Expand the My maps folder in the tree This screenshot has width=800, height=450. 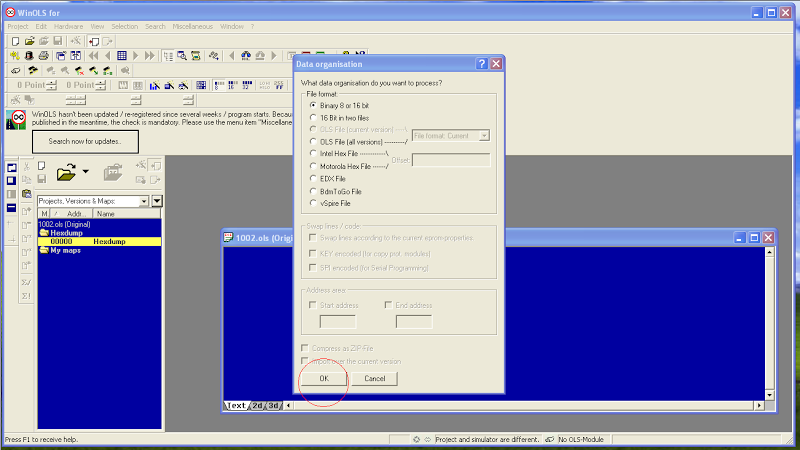pyautogui.click(x=44, y=250)
